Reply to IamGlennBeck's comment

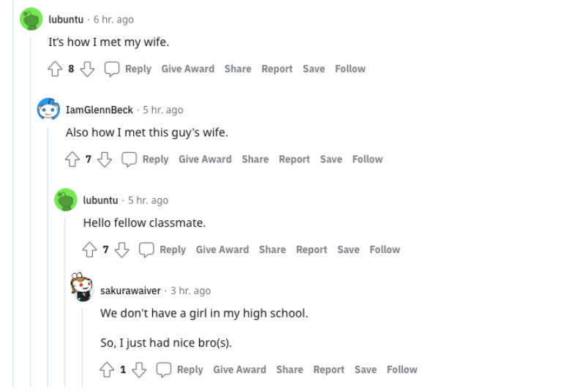pyautogui.click(x=146, y=159)
